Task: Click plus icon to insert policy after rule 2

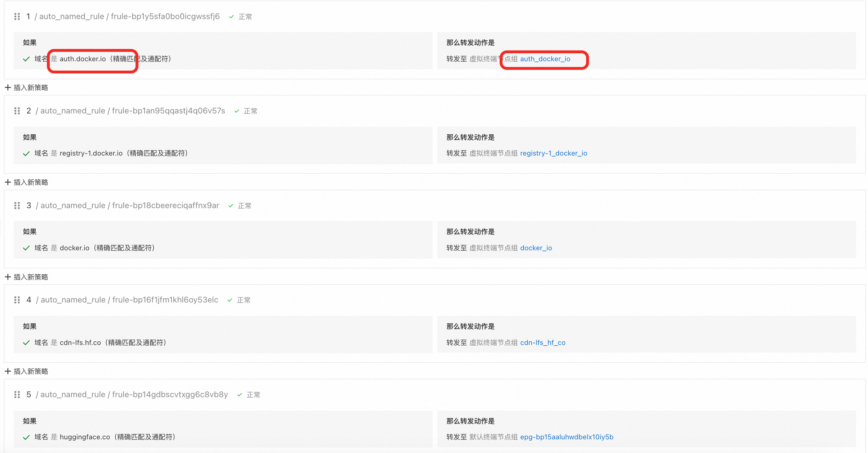Action: [8, 182]
